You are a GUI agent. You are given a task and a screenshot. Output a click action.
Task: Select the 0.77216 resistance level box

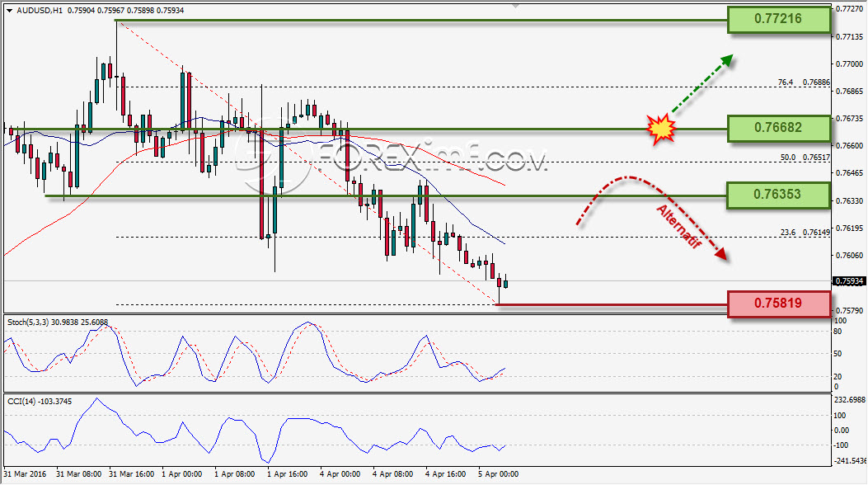coord(778,19)
